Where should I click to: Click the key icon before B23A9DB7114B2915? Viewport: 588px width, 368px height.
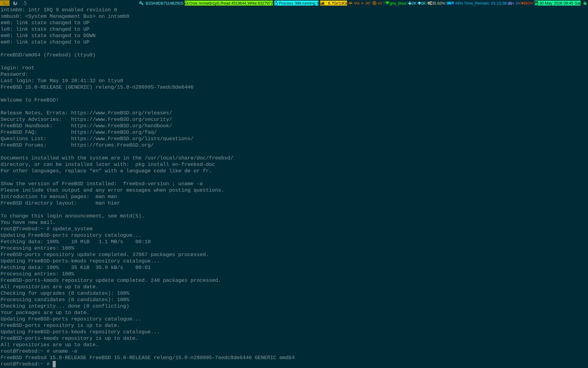[x=142, y=3]
